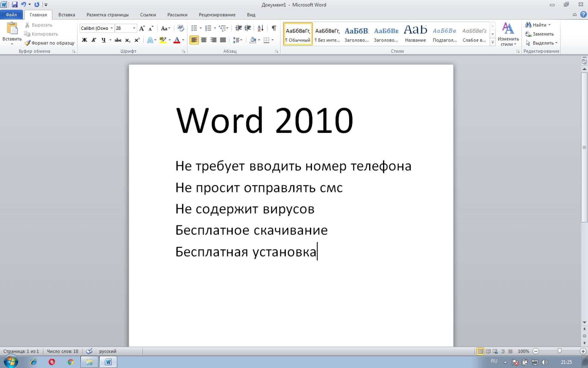Scroll down the document page
The height and width of the screenshot is (368, 588).
pos(584,322)
